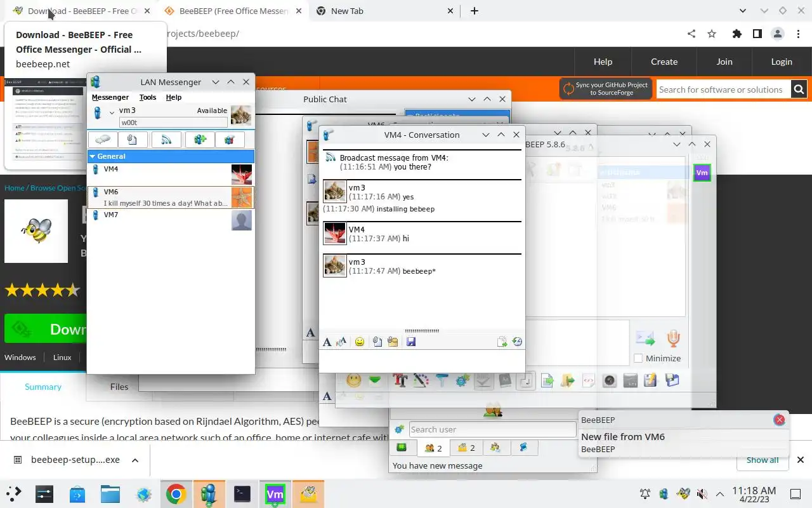Open BeeBEEP chat settings gear icon
The image size is (812, 508).
(462, 380)
